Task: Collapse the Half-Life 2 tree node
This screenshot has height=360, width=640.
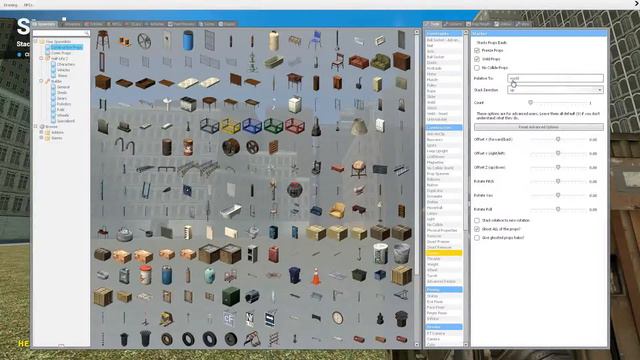Action: coord(42,59)
